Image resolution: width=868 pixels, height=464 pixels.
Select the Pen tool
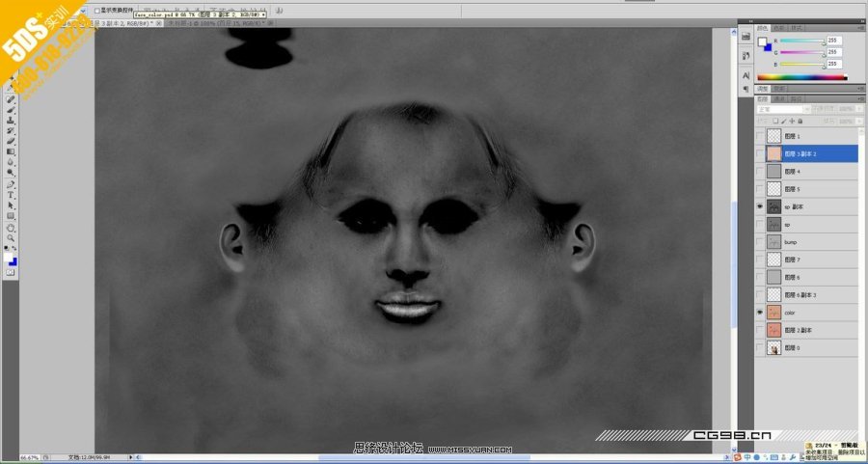[11, 184]
